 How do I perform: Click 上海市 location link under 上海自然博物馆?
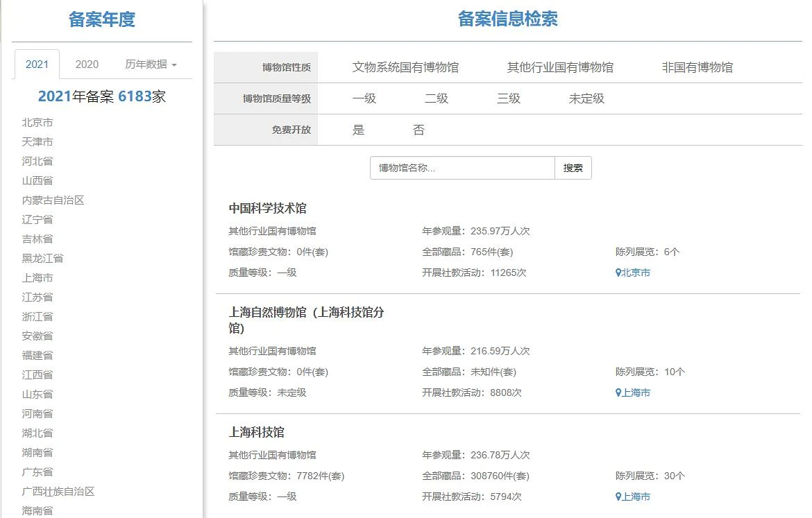point(633,392)
